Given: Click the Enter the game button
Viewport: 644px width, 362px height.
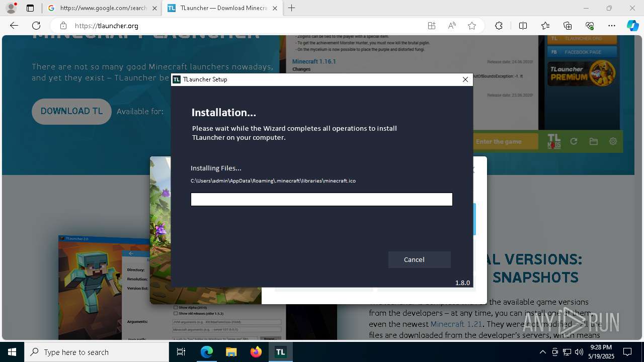Looking at the screenshot, I should [x=505, y=142].
